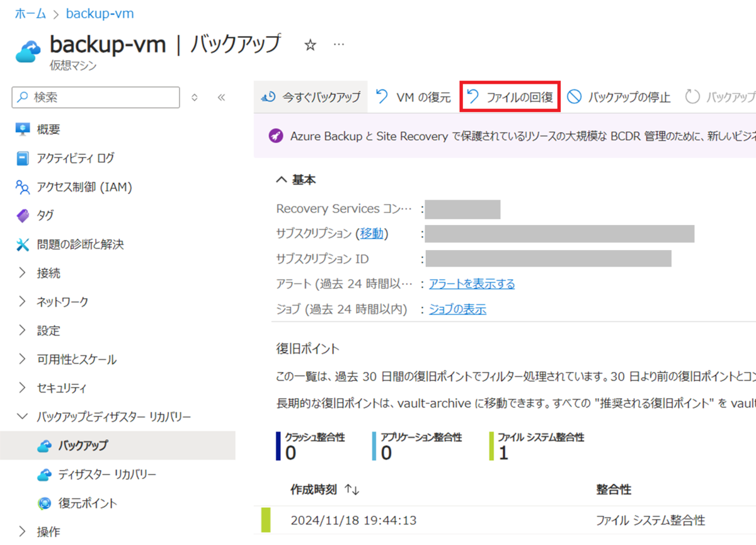Open the more options ellipsis in title
The height and width of the screenshot is (545, 756).
tap(339, 45)
